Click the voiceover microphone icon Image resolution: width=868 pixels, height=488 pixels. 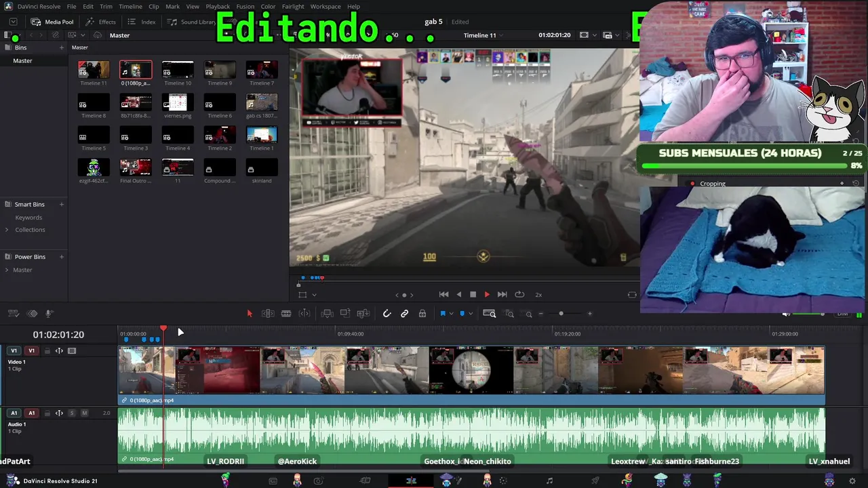[49, 313]
